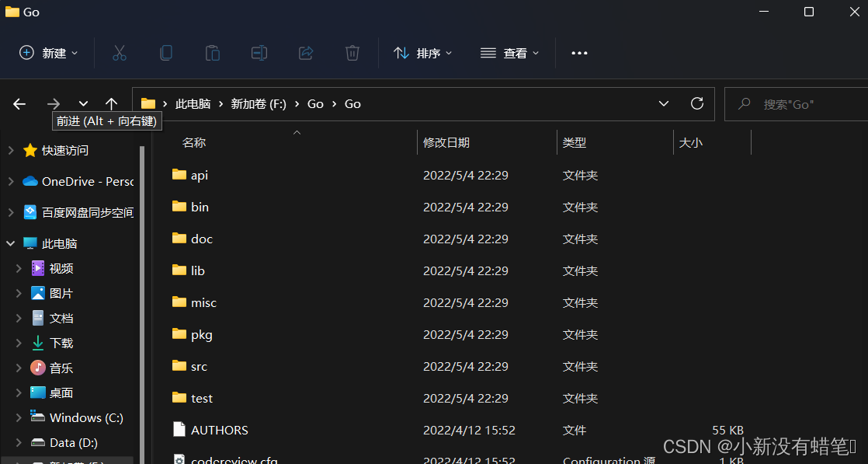Image resolution: width=868 pixels, height=464 pixels.
Task: Sort by the 类型 column header
Action: [575, 142]
